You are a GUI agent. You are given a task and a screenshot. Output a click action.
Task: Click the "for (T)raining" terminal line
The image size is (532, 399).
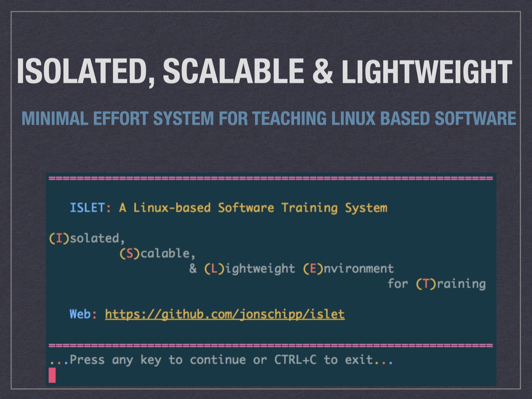tap(437, 284)
